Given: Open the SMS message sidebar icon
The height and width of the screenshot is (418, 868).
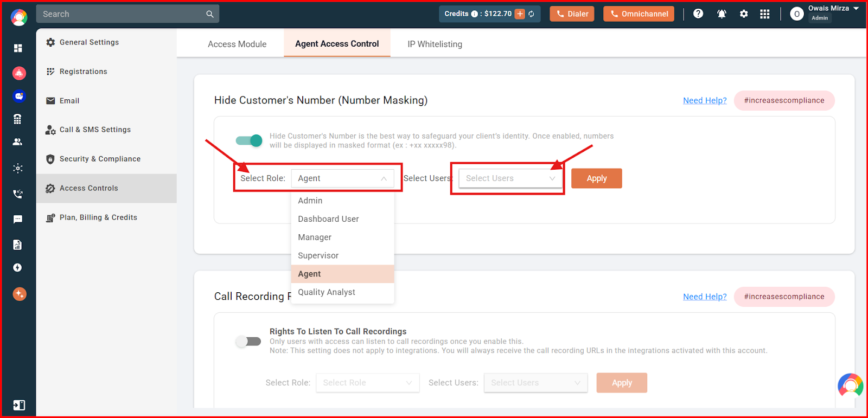Looking at the screenshot, I should tap(18, 219).
